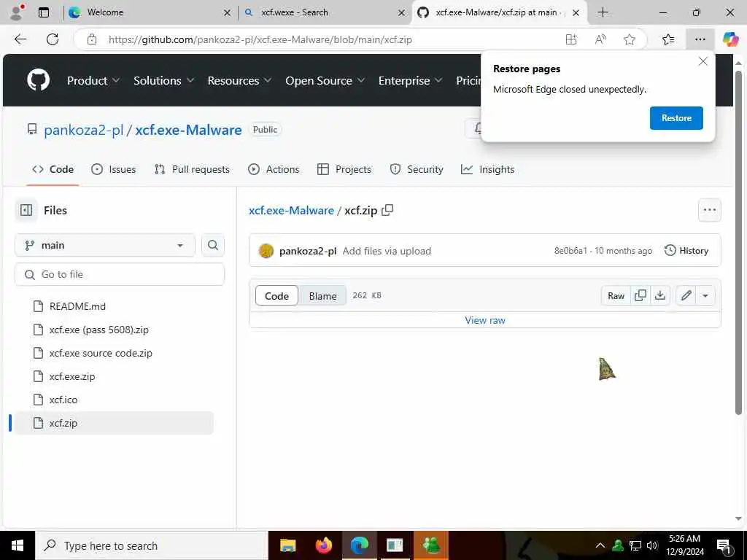Open the Copilot icon in Edge toolbar
747x560 pixels.
tap(730, 39)
